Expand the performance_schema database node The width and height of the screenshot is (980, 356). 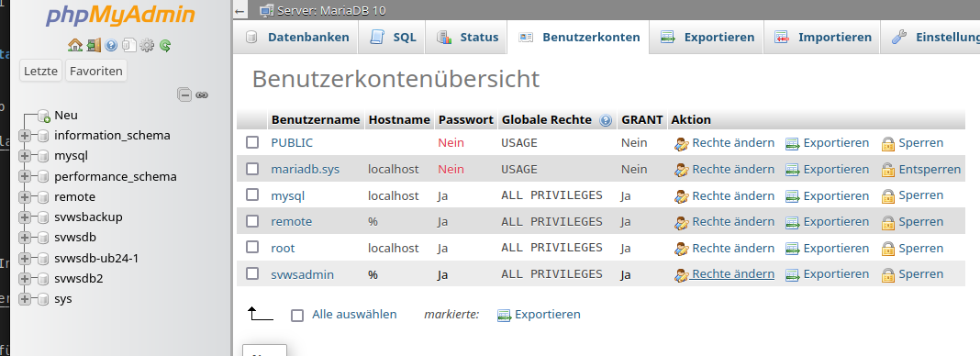[x=25, y=177]
